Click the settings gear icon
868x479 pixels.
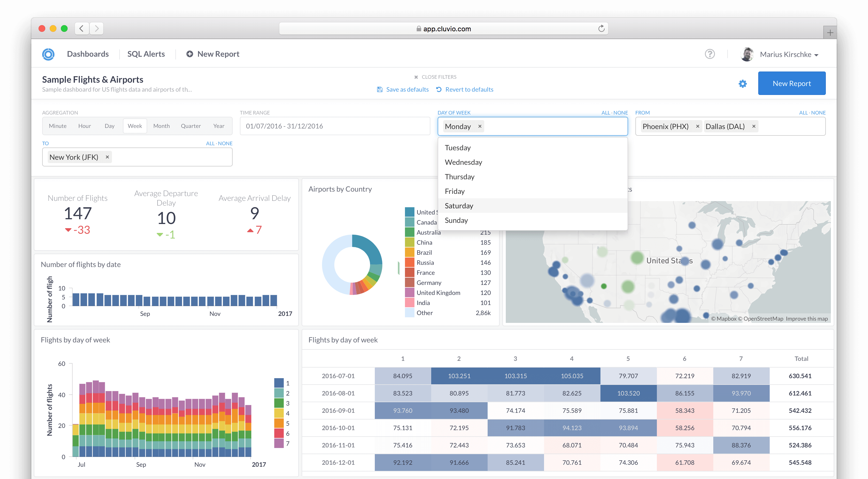point(742,83)
